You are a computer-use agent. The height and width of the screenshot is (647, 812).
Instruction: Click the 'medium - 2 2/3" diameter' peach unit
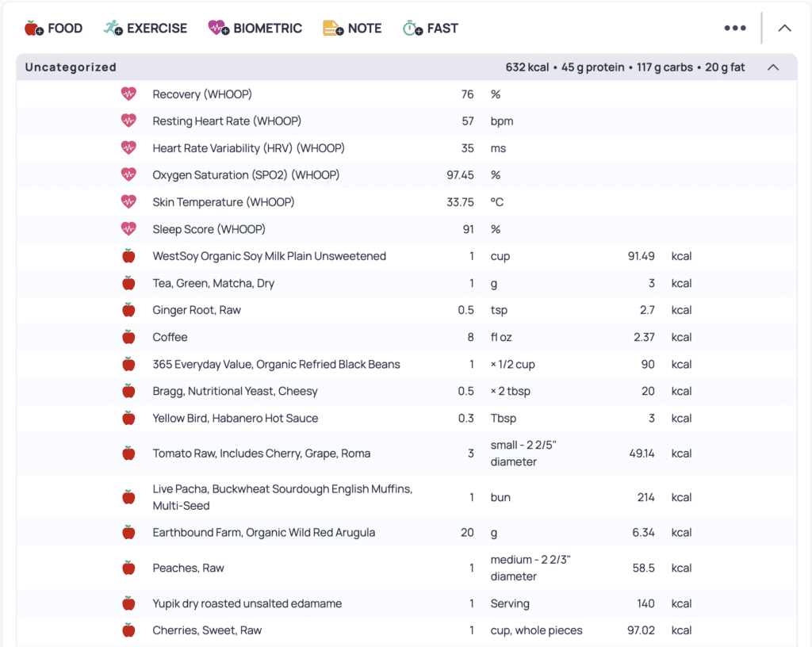530,568
